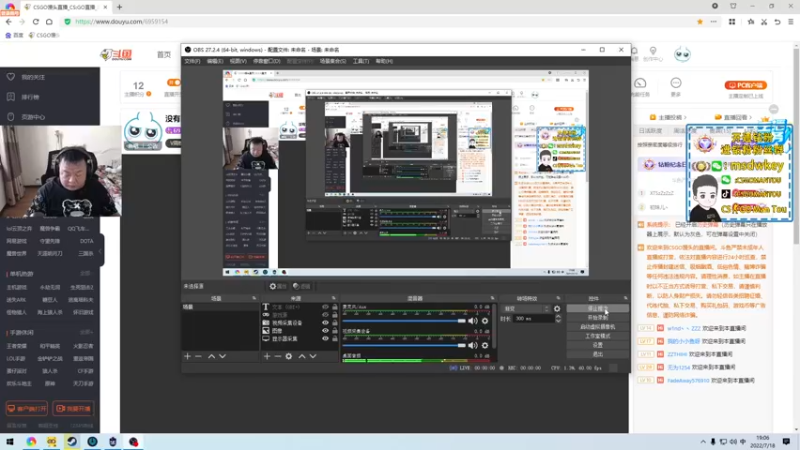Go to browser home page icon

coord(49,21)
